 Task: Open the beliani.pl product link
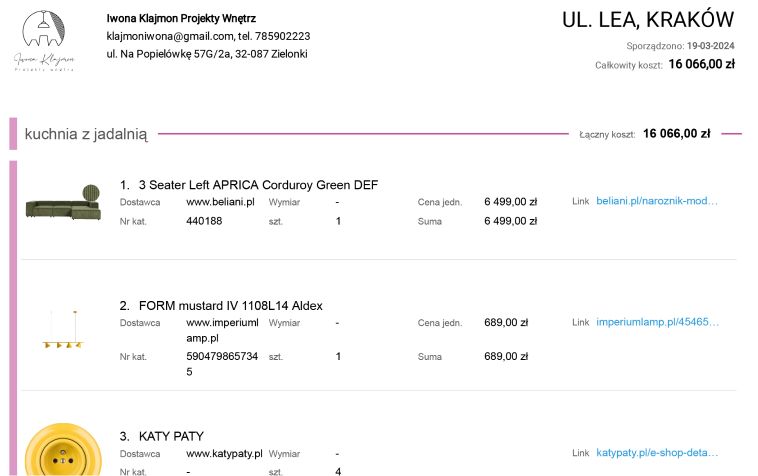click(x=656, y=201)
